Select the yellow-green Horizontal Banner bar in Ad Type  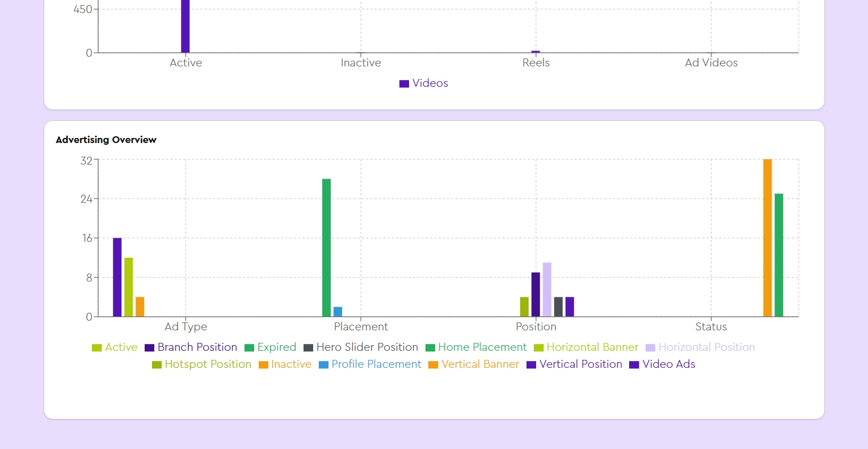pyautogui.click(x=129, y=287)
